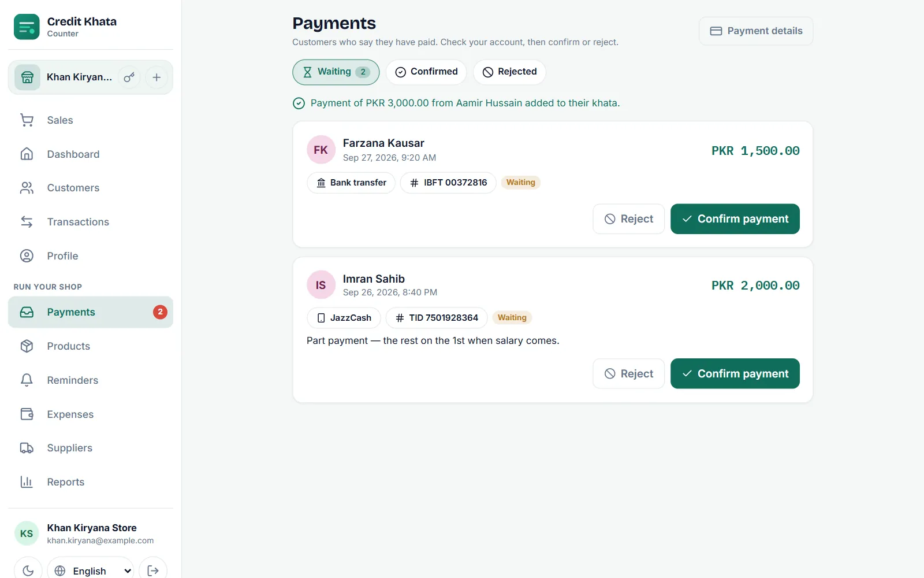Click the Imran Sahib name
This screenshot has height=578, width=924.
coord(374,279)
